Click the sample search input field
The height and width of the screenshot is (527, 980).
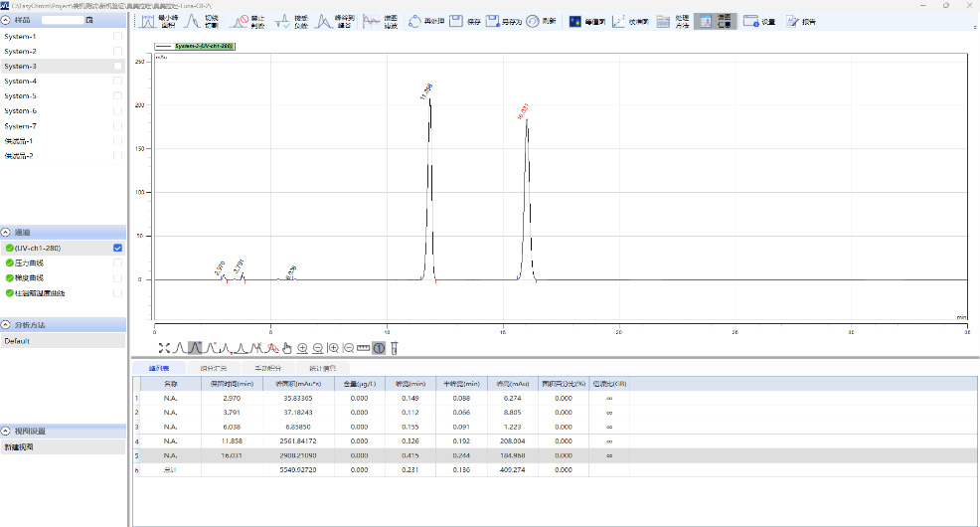tap(62, 20)
